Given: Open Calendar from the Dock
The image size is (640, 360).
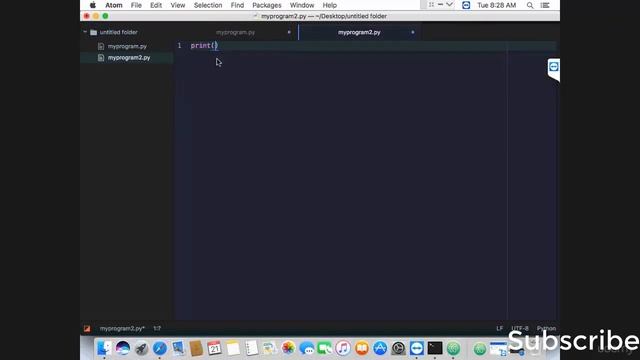Looking at the screenshot, I should pos(214,348).
